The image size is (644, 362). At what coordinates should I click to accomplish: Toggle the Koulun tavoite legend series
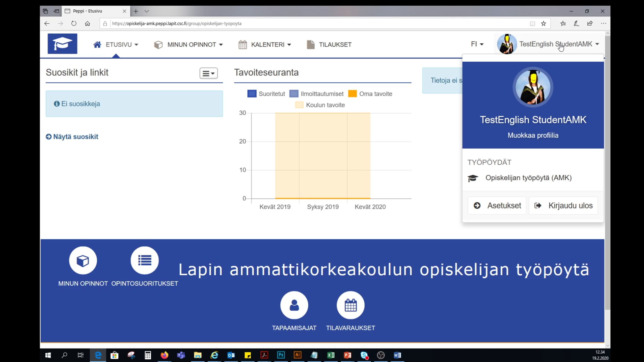[320, 105]
